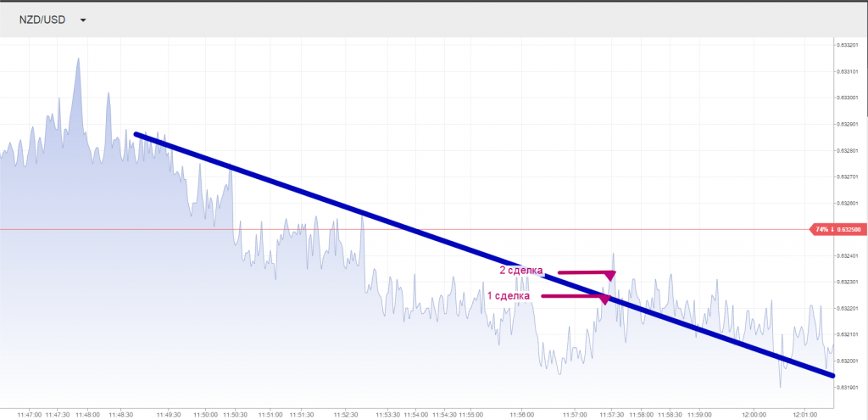Click the 11:57:30 time axis label

[611, 414]
